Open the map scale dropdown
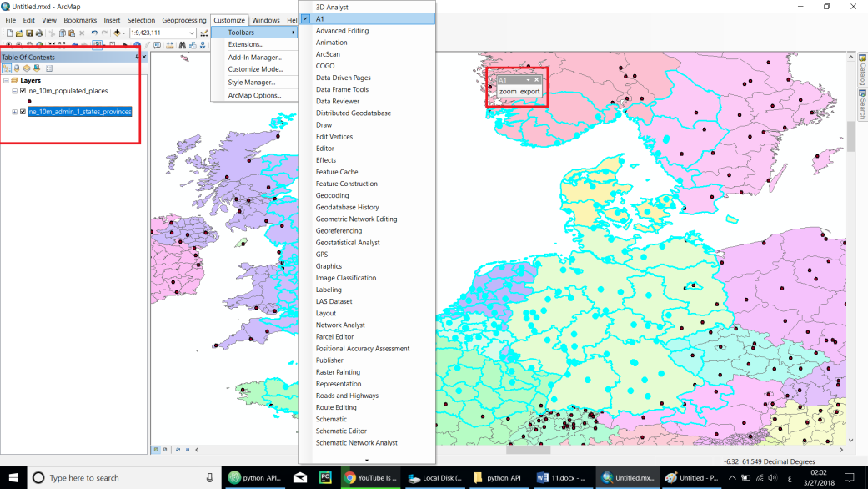 (x=192, y=33)
